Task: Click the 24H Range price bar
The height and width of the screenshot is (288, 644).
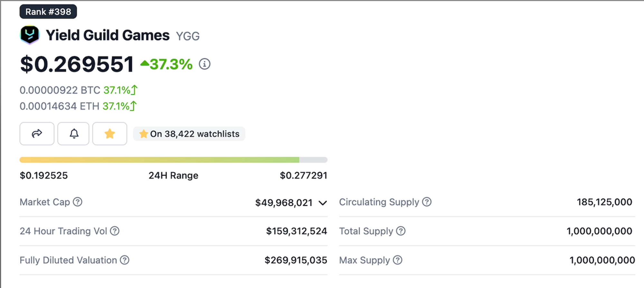Action: coord(173,160)
